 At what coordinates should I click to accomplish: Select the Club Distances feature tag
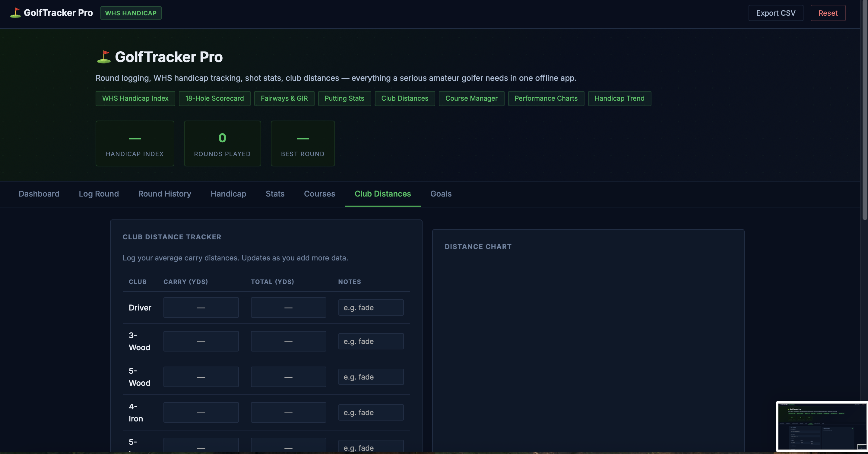[x=405, y=98]
